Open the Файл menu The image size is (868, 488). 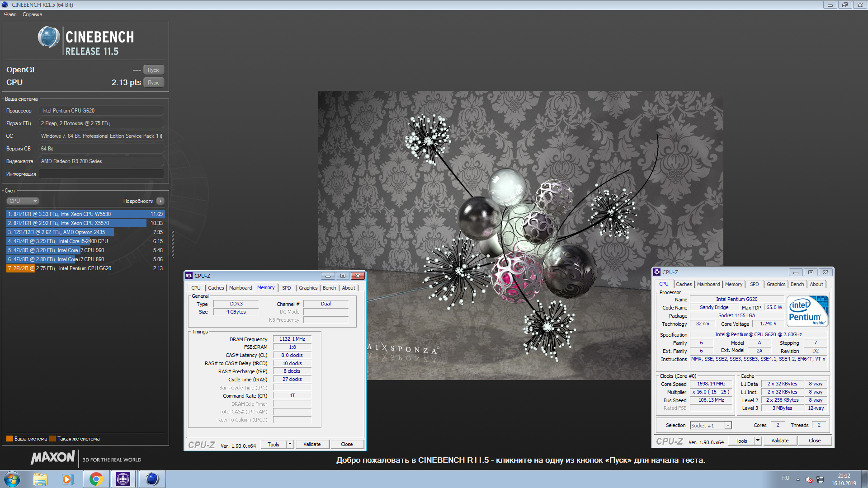10,14
